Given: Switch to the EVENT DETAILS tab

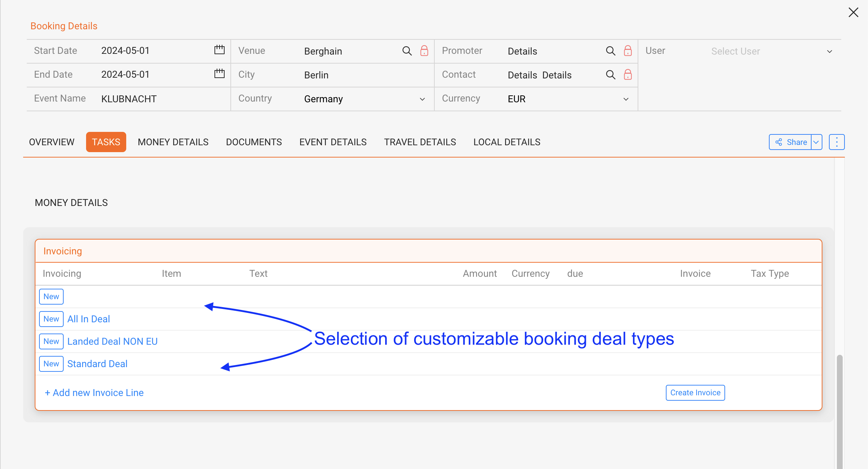Looking at the screenshot, I should pyautogui.click(x=333, y=142).
